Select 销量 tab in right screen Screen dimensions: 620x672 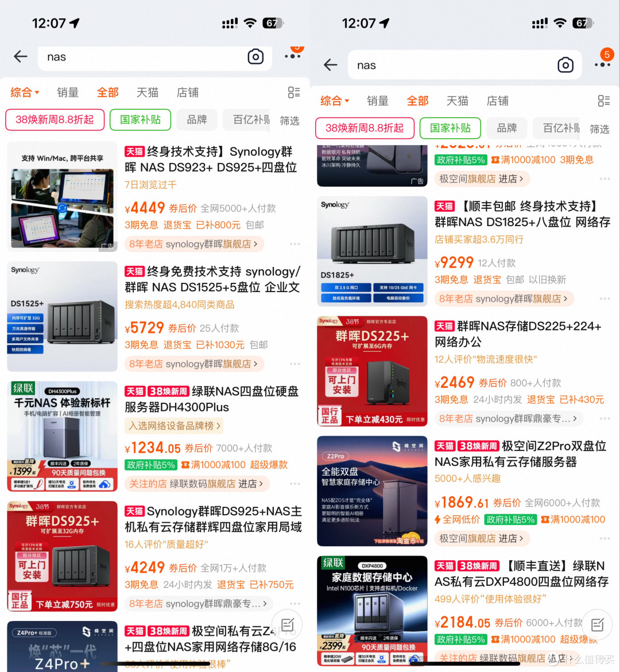click(x=378, y=101)
